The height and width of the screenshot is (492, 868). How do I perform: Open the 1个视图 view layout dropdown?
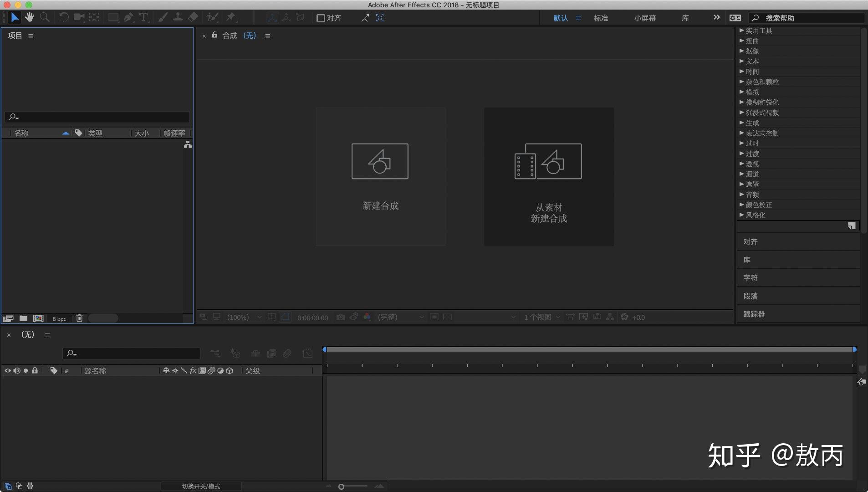(542, 317)
